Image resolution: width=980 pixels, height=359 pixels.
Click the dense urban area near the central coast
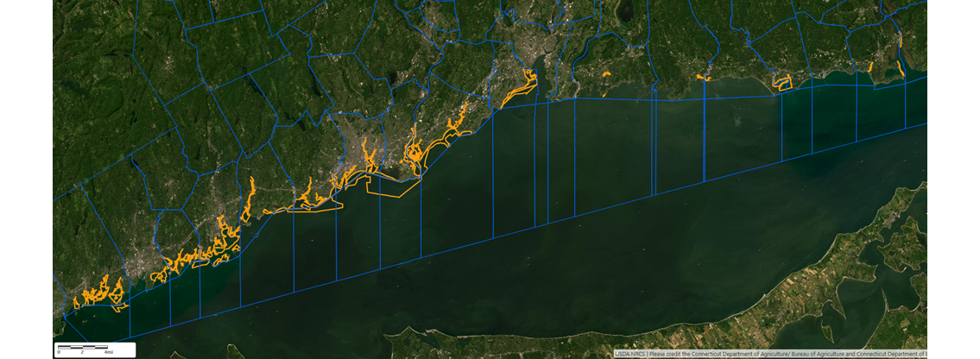tap(354, 147)
